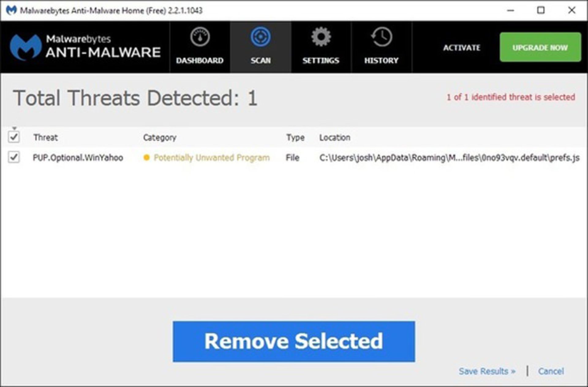Open the Dashboard gauge icon
Screen dimensions: 588x387
[200, 37]
